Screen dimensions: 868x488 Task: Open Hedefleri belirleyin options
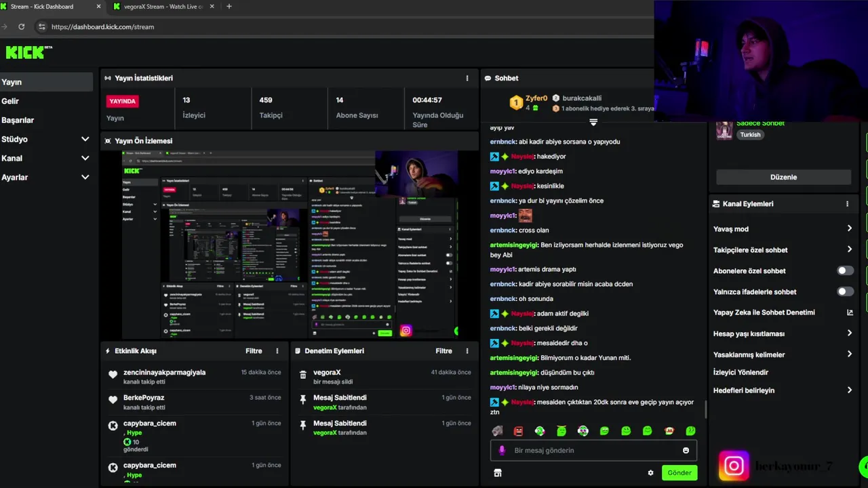pyautogui.click(x=849, y=390)
